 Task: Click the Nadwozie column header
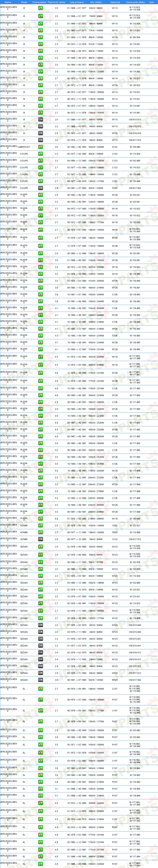[115, 2]
